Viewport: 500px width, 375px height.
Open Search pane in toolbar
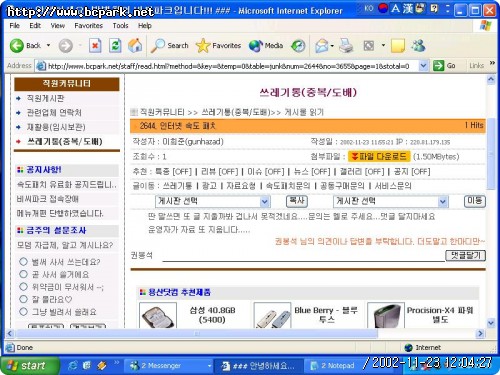point(169,46)
